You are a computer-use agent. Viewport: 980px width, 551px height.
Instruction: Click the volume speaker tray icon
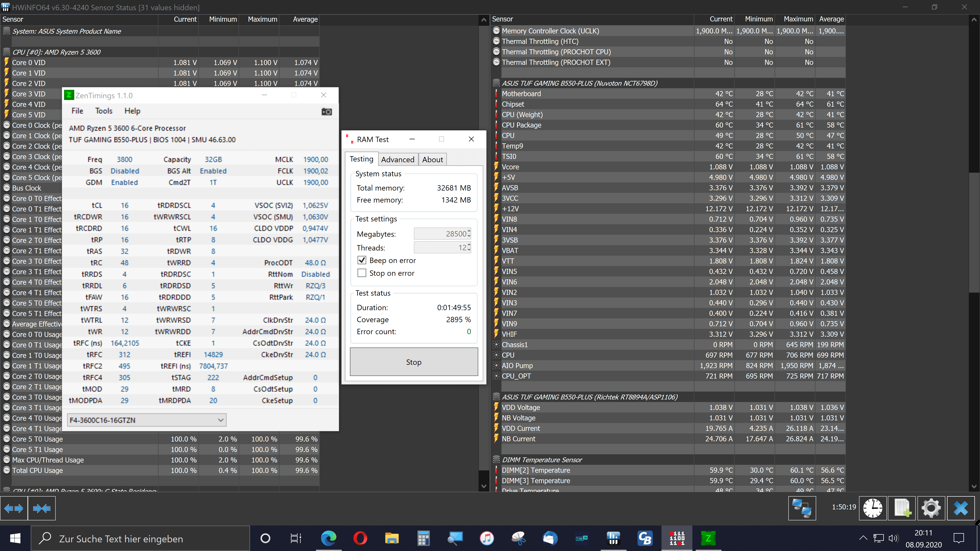tap(893, 538)
